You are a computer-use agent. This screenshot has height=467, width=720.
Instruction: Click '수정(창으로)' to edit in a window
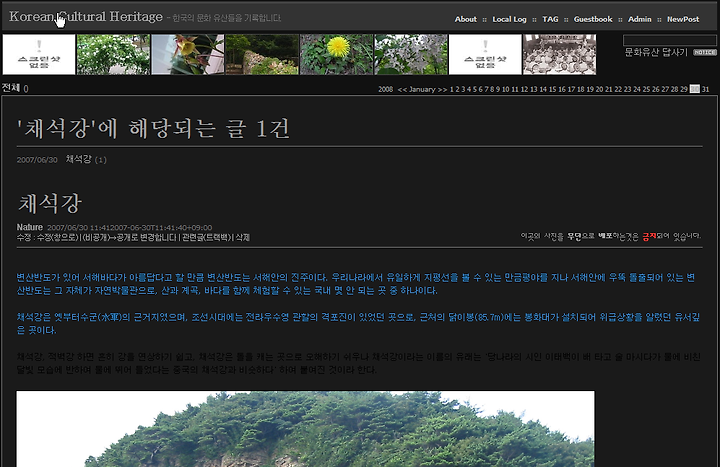[57, 237]
